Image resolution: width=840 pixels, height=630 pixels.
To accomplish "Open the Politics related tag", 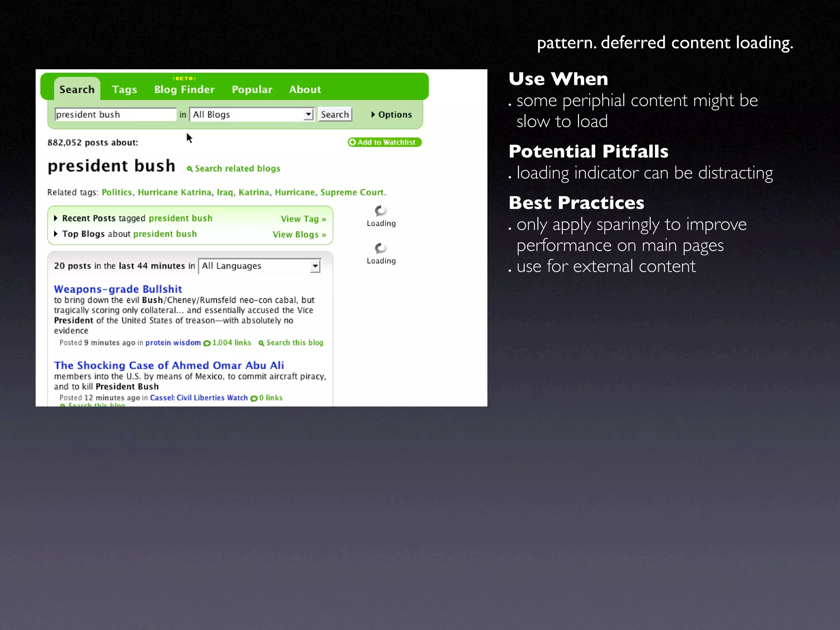I will [117, 192].
